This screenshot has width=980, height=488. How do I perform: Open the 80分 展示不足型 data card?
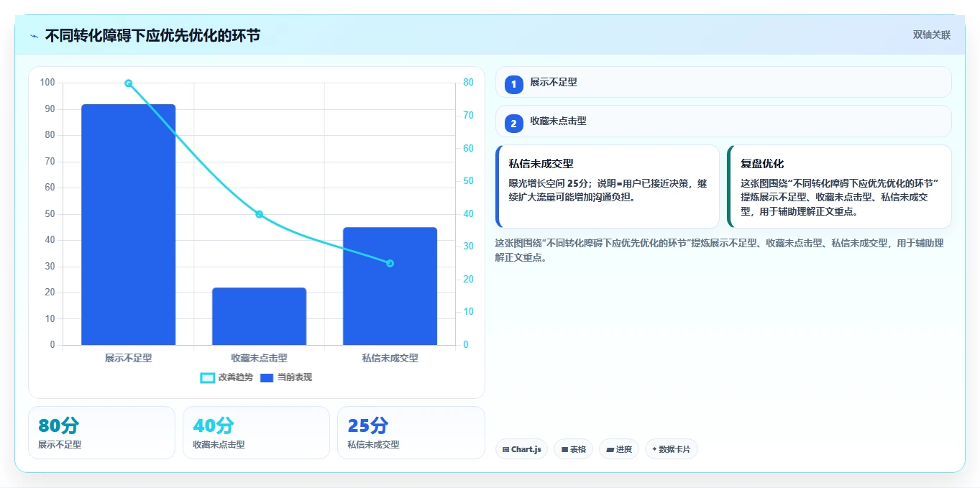(101, 433)
